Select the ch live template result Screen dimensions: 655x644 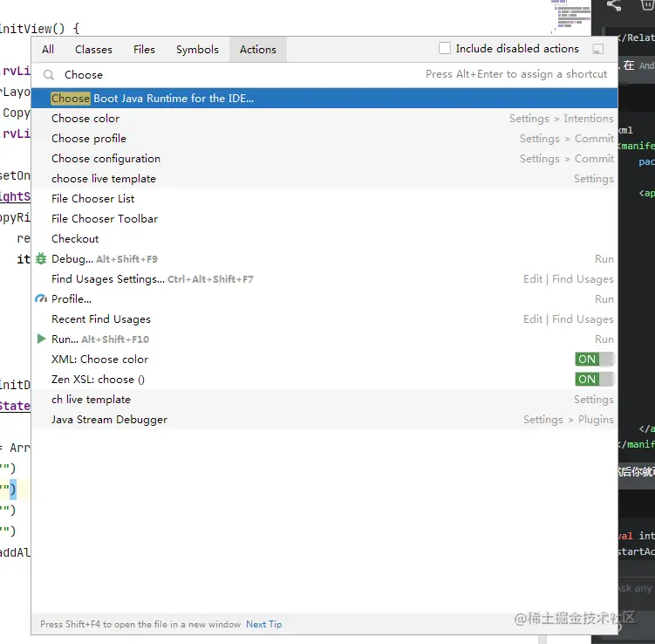point(324,399)
